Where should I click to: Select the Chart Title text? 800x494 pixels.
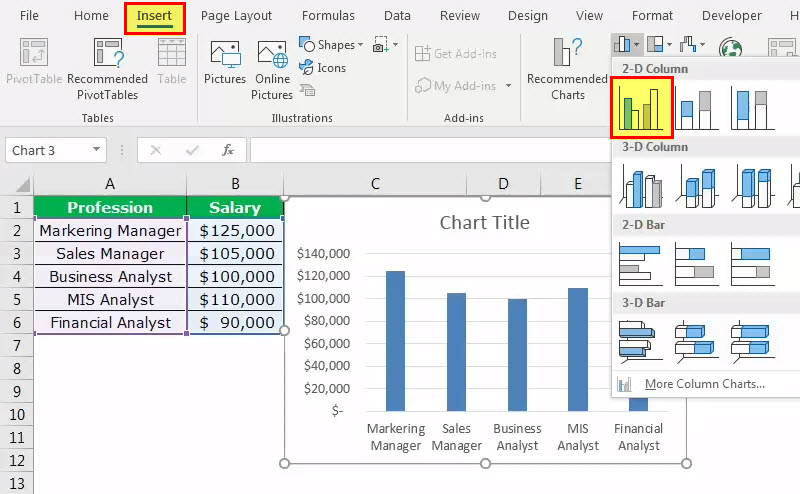[484, 222]
